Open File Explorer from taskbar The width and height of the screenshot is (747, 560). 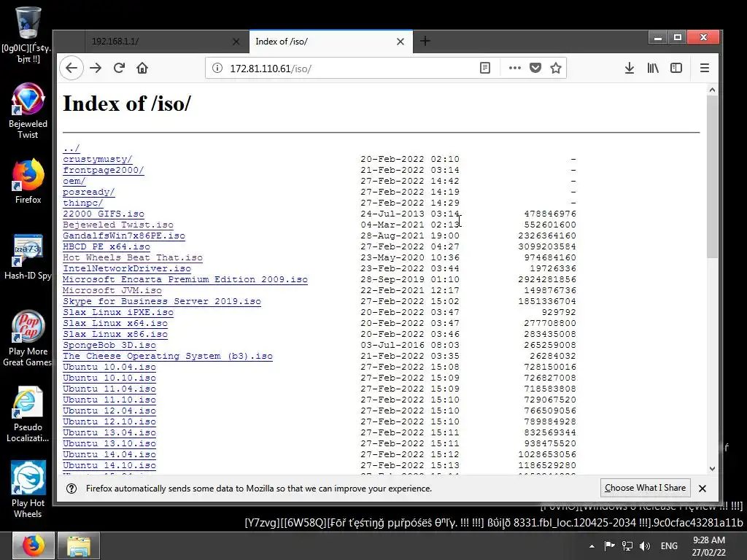[x=79, y=545]
